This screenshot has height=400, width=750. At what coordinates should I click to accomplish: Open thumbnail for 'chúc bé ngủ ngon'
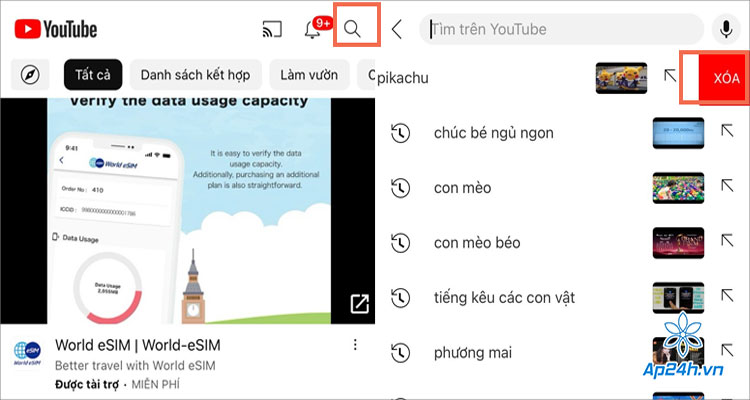(678, 133)
